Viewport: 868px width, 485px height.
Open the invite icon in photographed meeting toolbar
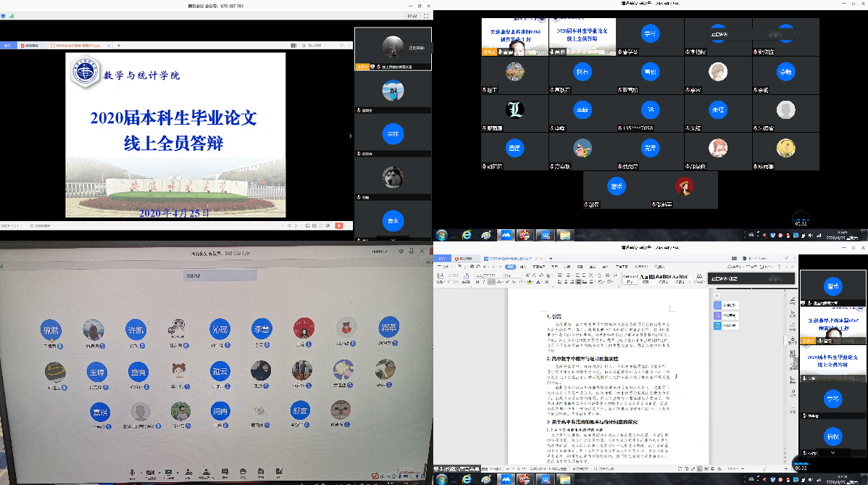coord(188,473)
